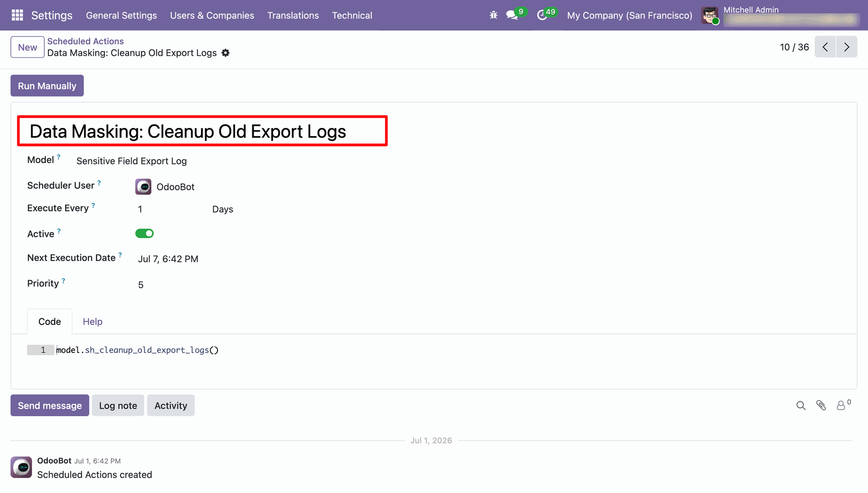Open the Days interval unit dropdown
This screenshot has width=868, height=493.
223,209
